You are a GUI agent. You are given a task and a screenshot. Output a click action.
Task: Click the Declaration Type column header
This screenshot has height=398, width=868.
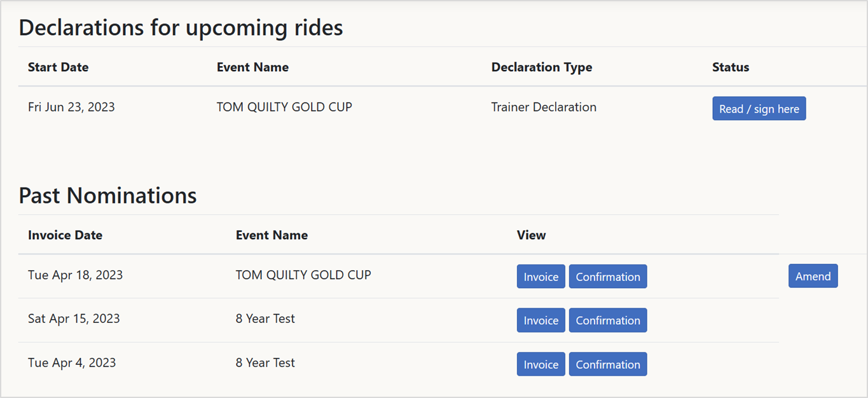click(541, 67)
